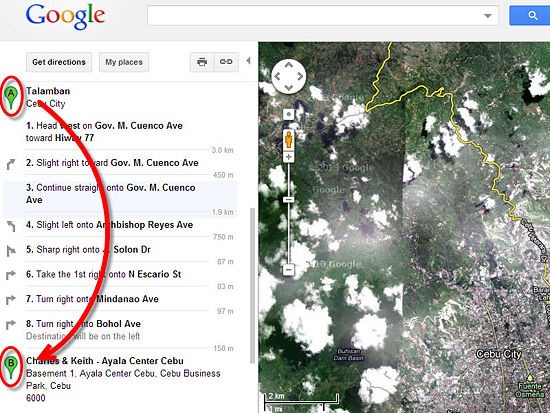Click the my location circle button
The width and height of the screenshot is (550, 413).
(x=288, y=114)
